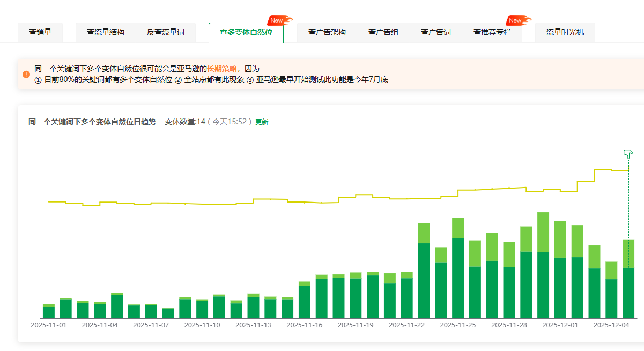Switch to the 查广告架构 tab
Image resolution: width=644 pixels, height=351 pixels.
tap(327, 32)
